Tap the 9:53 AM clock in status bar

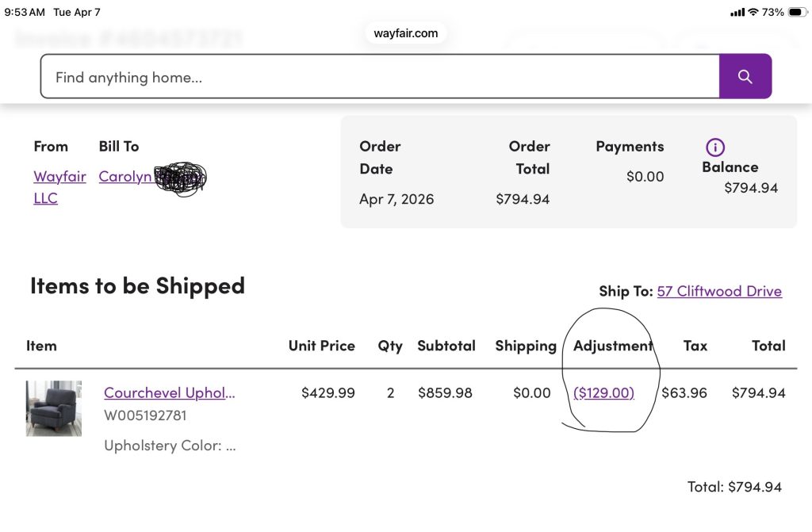(x=25, y=12)
